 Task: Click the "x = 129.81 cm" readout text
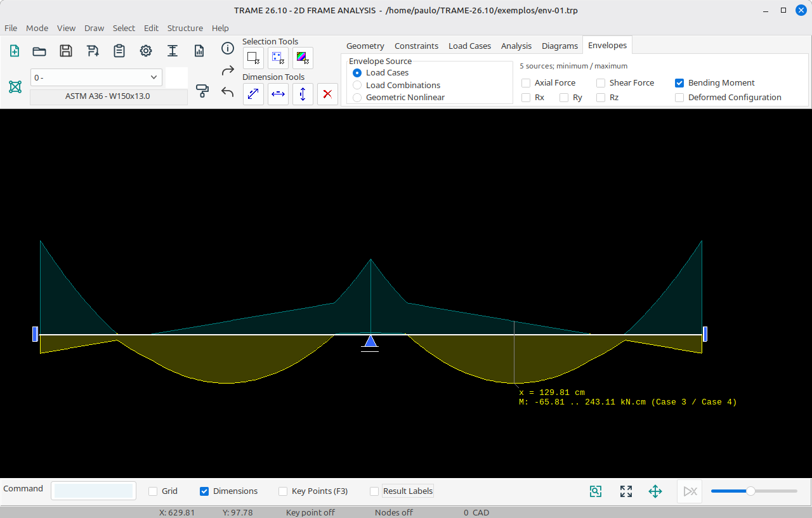[552, 392]
